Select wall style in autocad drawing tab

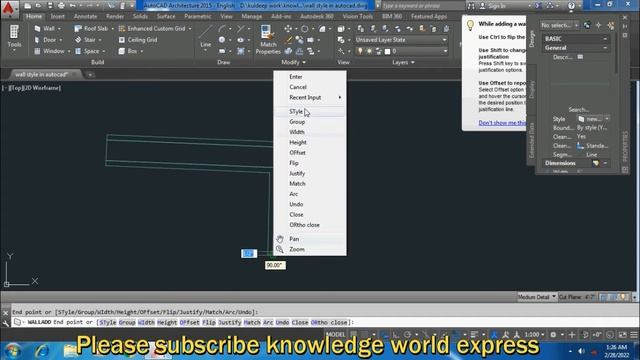[41, 74]
